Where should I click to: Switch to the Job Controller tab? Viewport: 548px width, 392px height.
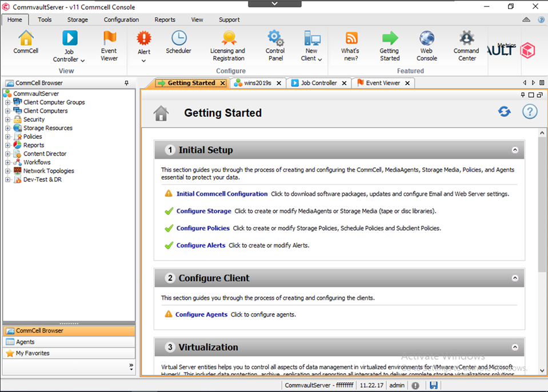point(319,83)
